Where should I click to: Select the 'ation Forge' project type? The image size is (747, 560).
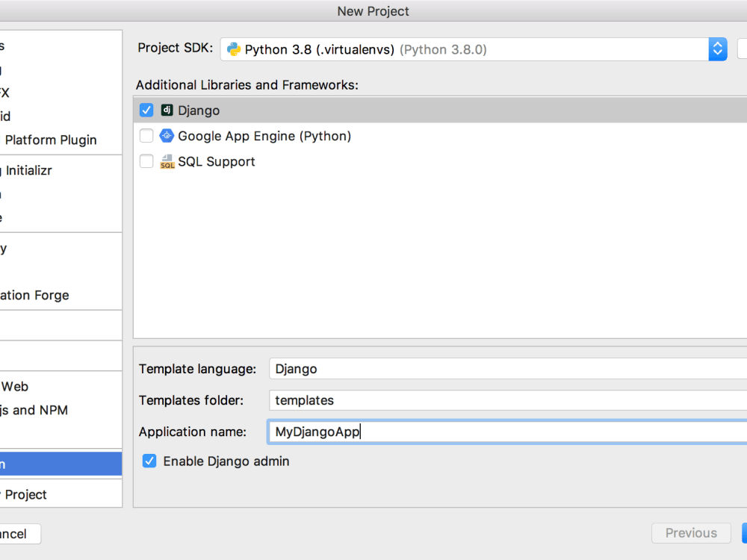click(61, 295)
